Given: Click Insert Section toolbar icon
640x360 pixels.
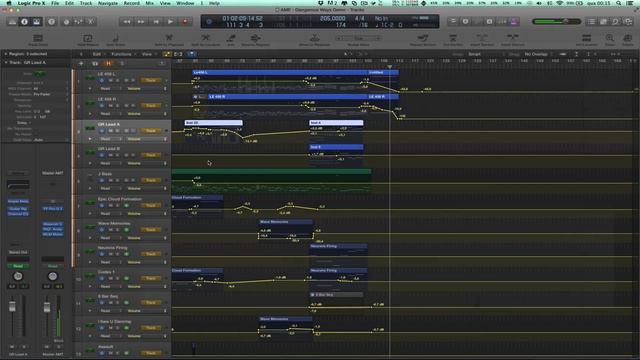Looking at the screenshot, I should pyautogui.click(x=482, y=40).
